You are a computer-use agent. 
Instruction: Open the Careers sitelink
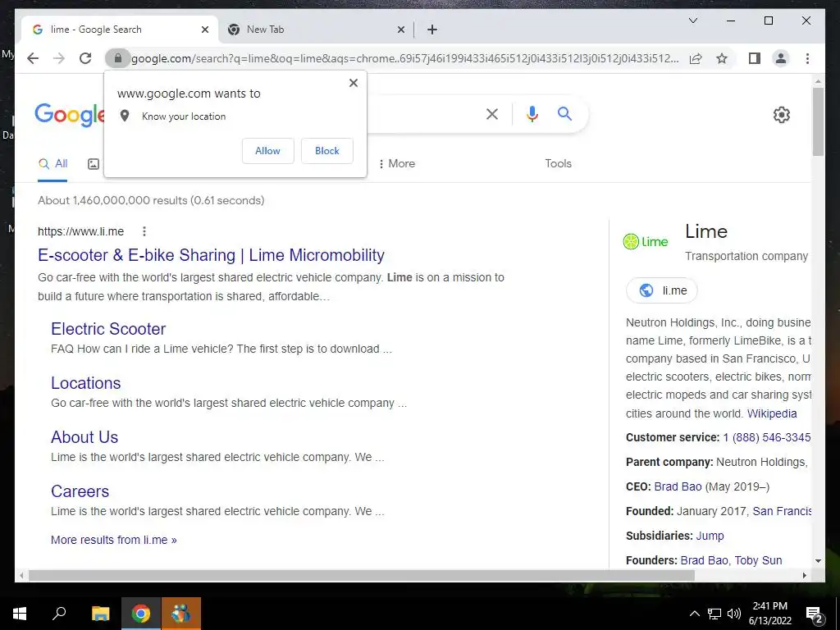(x=80, y=491)
